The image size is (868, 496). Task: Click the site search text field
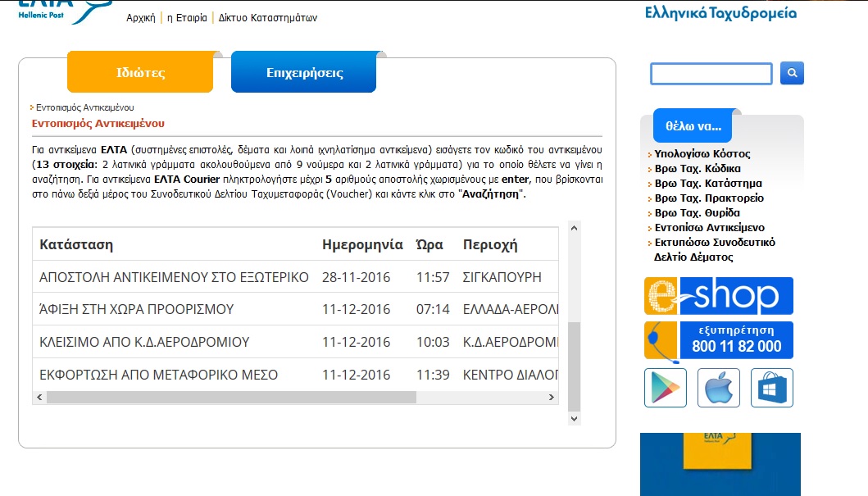click(x=711, y=74)
